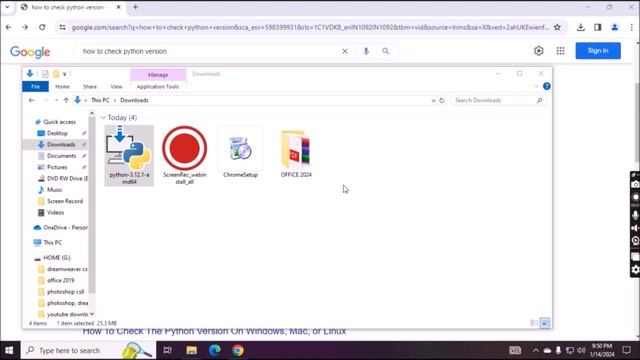Expand the address bar history dropdown

pos(433,100)
